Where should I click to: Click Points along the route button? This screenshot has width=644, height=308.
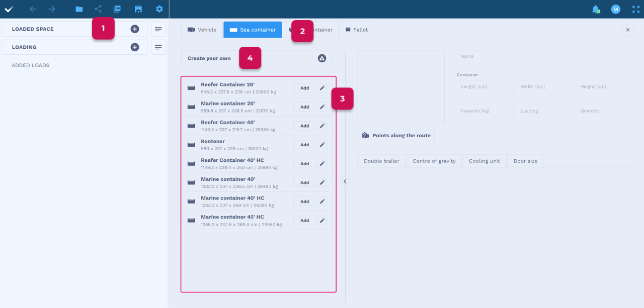click(396, 136)
